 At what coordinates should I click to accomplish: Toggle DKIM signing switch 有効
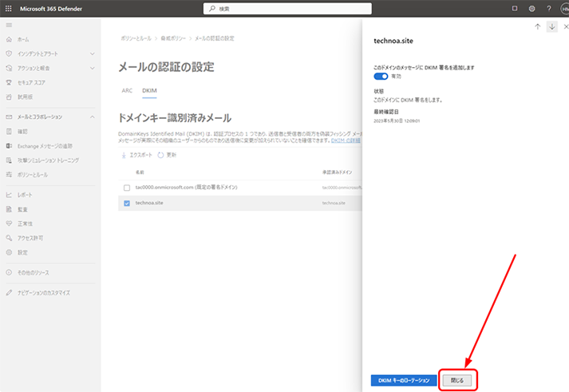[x=381, y=76]
